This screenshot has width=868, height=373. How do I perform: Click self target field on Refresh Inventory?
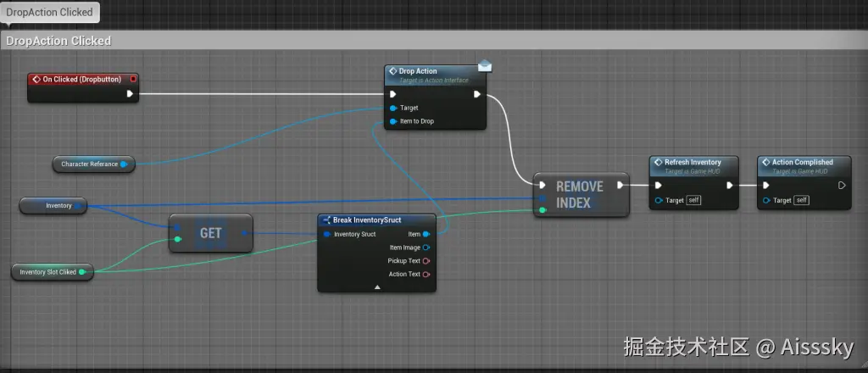[x=693, y=200]
